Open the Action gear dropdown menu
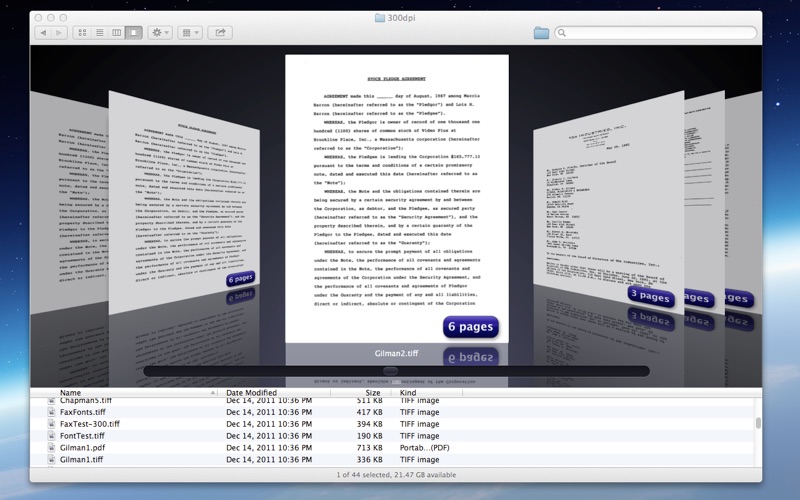800x500 pixels. [160, 33]
